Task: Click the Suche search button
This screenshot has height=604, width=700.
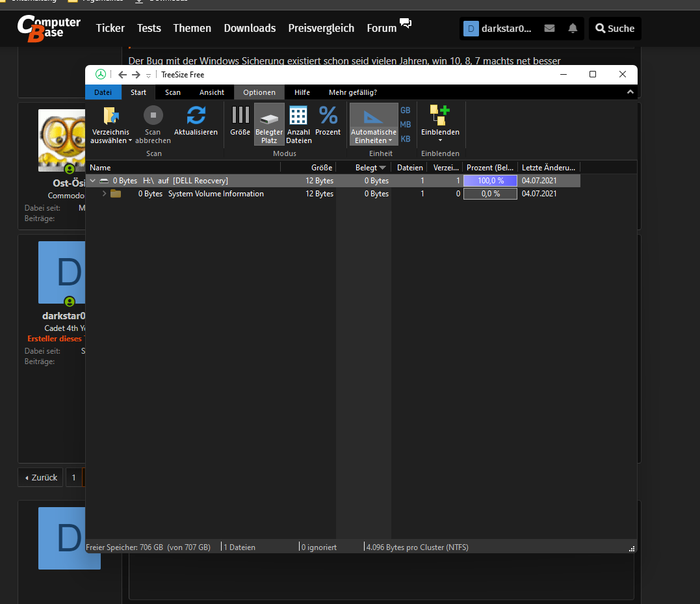Action: coord(615,29)
